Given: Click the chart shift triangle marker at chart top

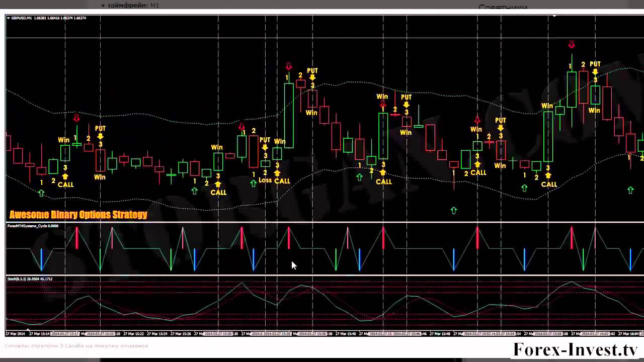Looking at the screenshot, I should pos(554,16).
